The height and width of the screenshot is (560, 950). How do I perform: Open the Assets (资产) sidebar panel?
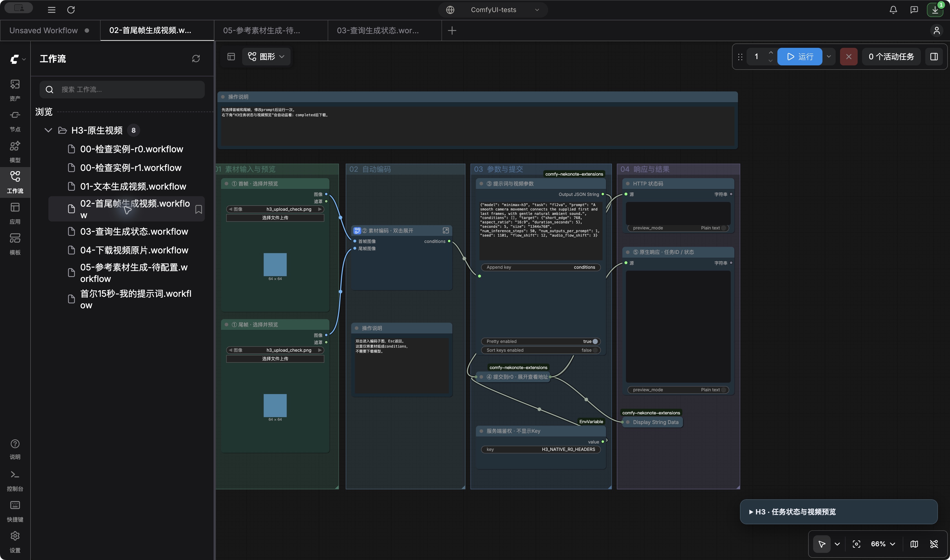click(15, 89)
